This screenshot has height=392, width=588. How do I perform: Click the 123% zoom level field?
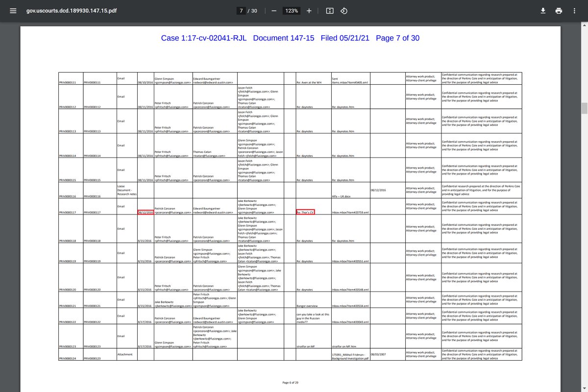(x=292, y=11)
